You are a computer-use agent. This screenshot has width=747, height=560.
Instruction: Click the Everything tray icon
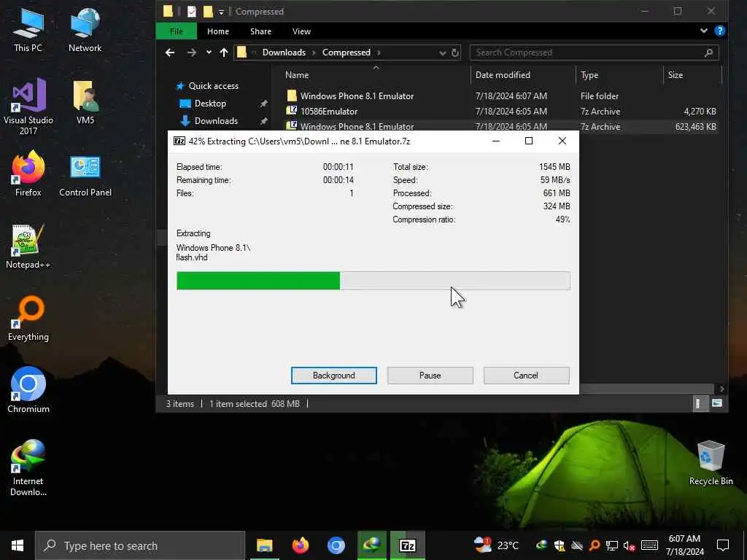[x=595, y=545]
